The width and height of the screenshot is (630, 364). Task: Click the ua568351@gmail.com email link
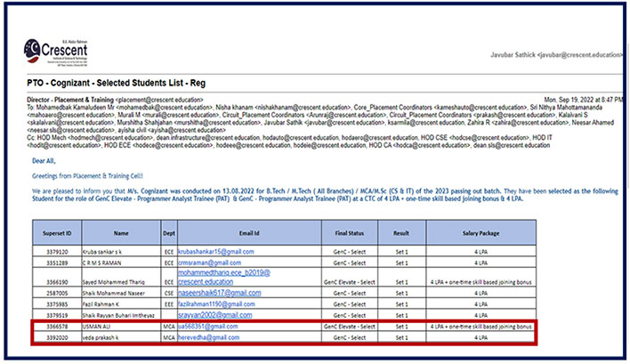click(209, 327)
